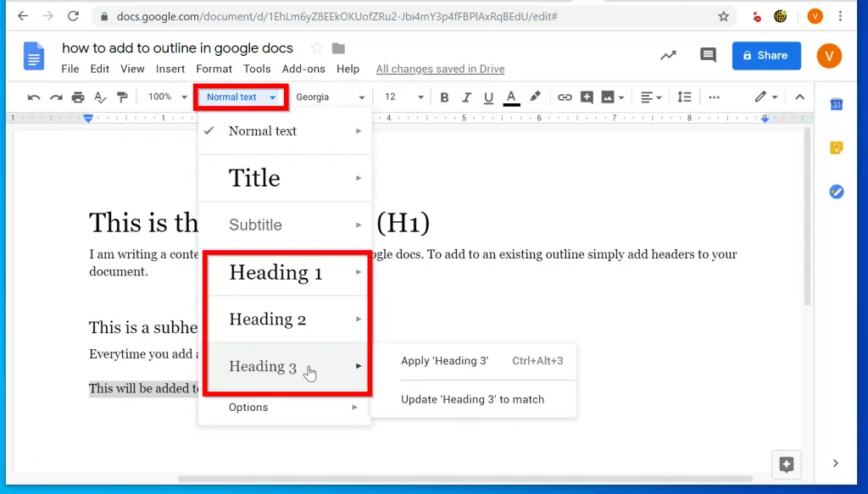Click the Print icon
The height and width of the screenshot is (494, 868).
click(78, 97)
